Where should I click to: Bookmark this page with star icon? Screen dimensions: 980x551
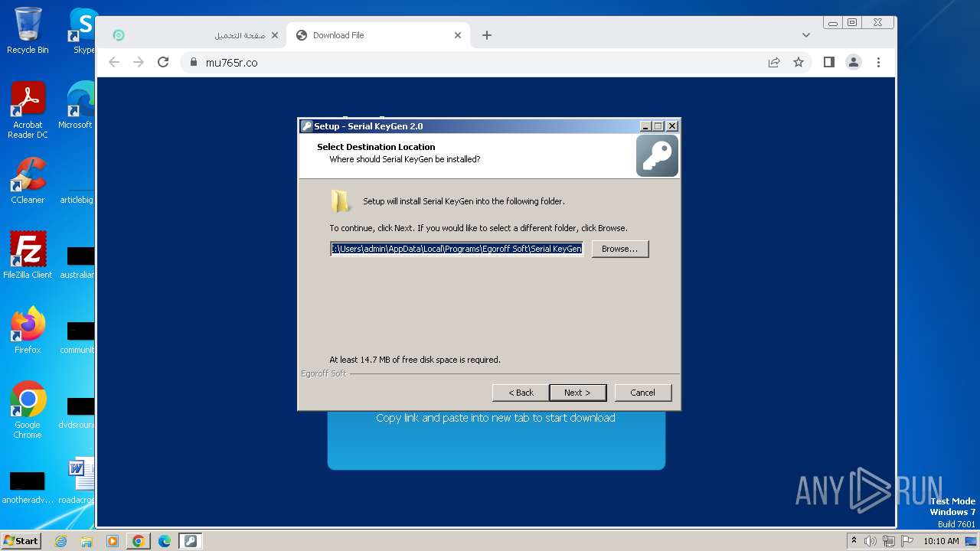pyautogui.click(x=799, y=63)
